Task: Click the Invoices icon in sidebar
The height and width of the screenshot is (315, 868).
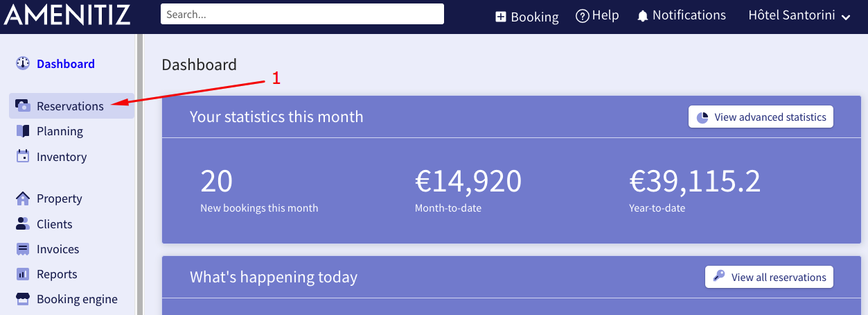Action: (23, 249)
